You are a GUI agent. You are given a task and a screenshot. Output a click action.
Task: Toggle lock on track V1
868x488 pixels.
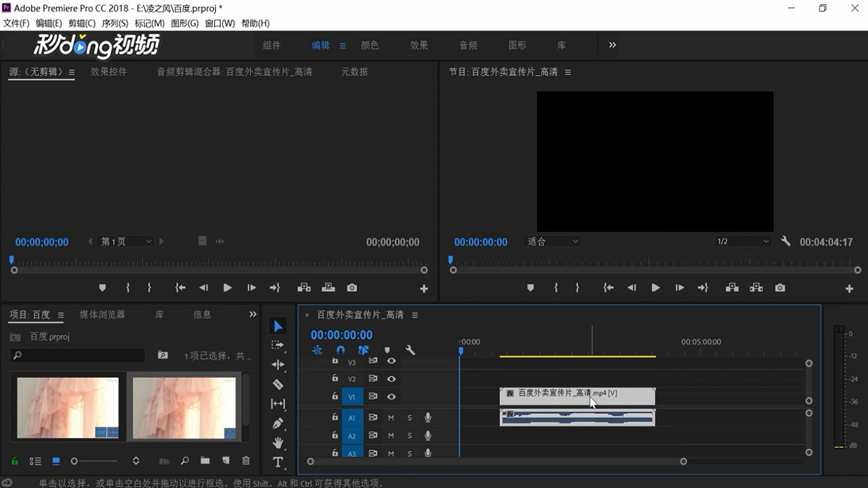335,396
